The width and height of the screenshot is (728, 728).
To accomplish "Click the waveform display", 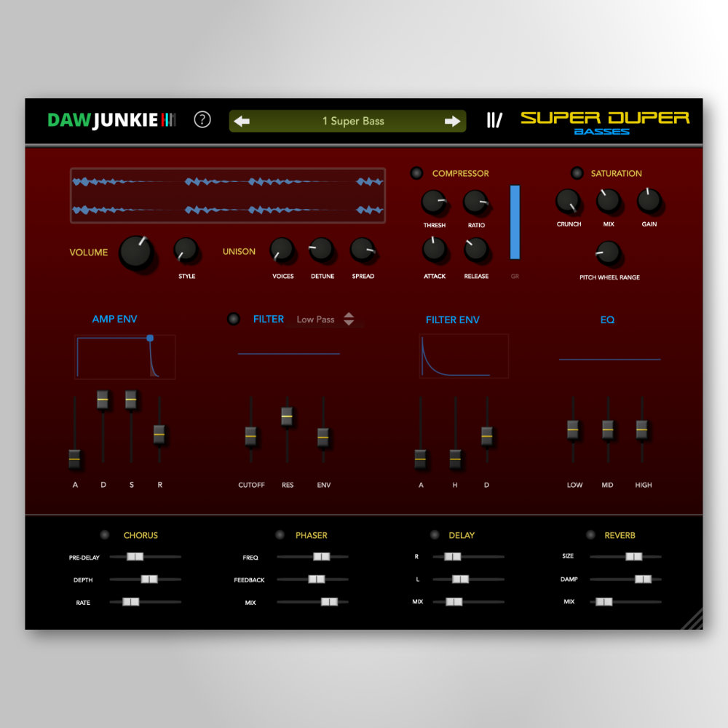I will 227,195.
